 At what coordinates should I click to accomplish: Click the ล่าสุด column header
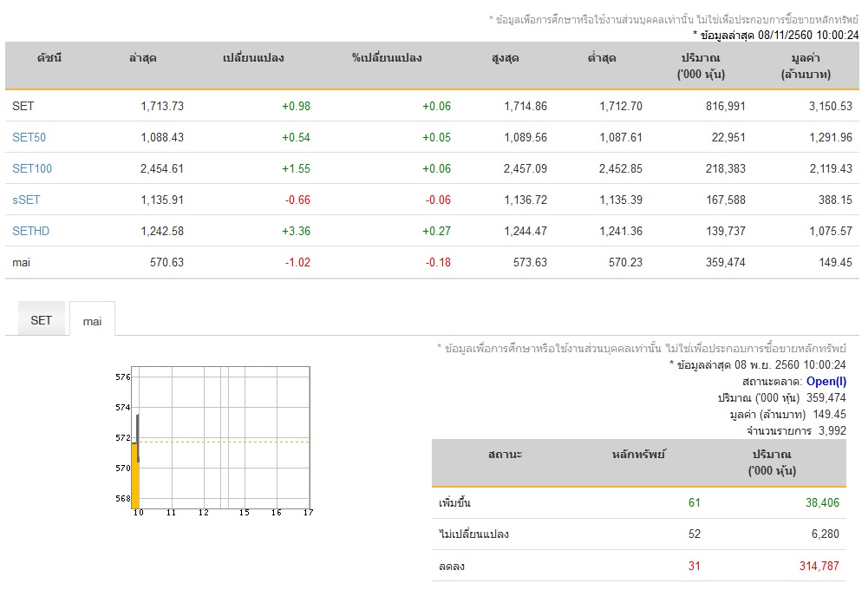(142, 58)
